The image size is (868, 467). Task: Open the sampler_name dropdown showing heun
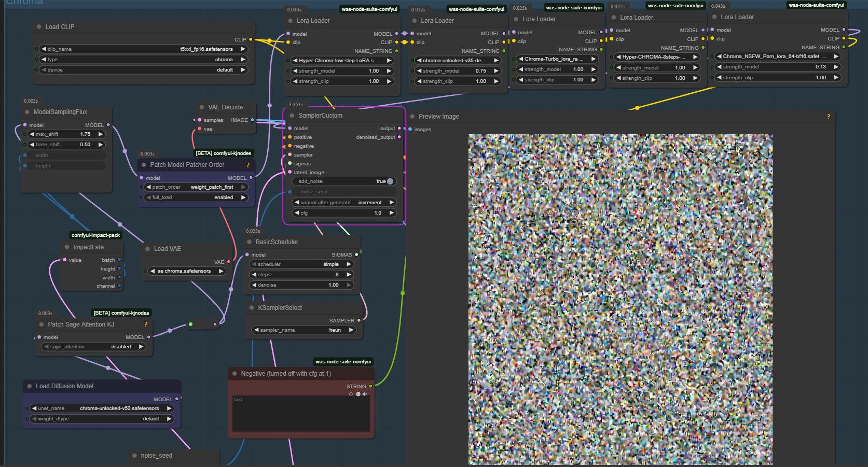[x=304, y=330]
